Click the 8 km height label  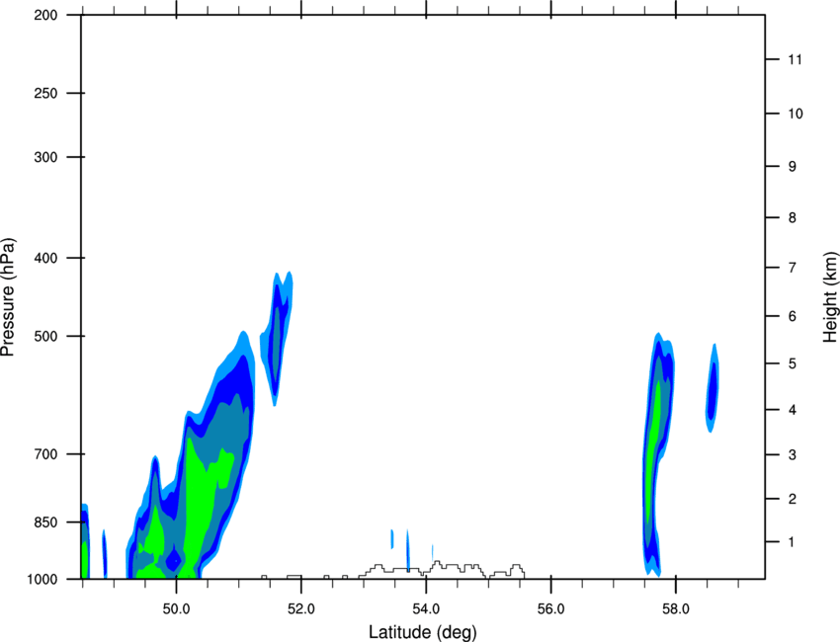click(793, 218)
